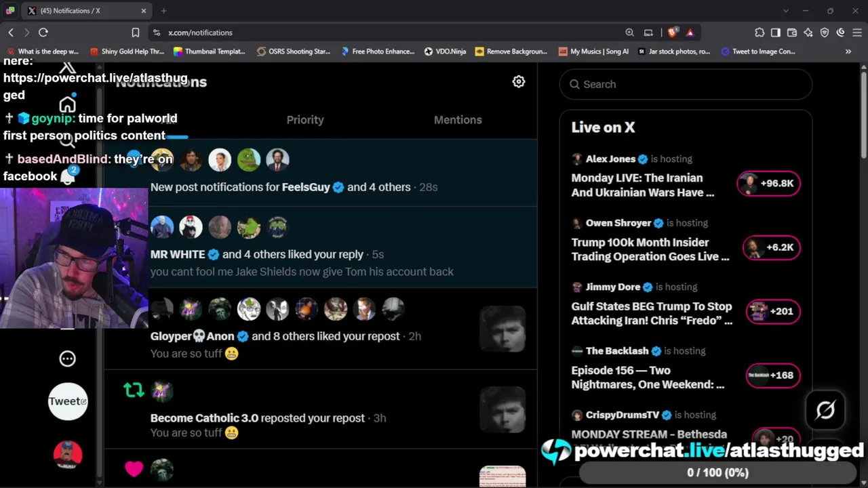Click the VPN shield icon in toolbar
The height and width of the screenshot is (488, 868).
[x=825, y=33]
